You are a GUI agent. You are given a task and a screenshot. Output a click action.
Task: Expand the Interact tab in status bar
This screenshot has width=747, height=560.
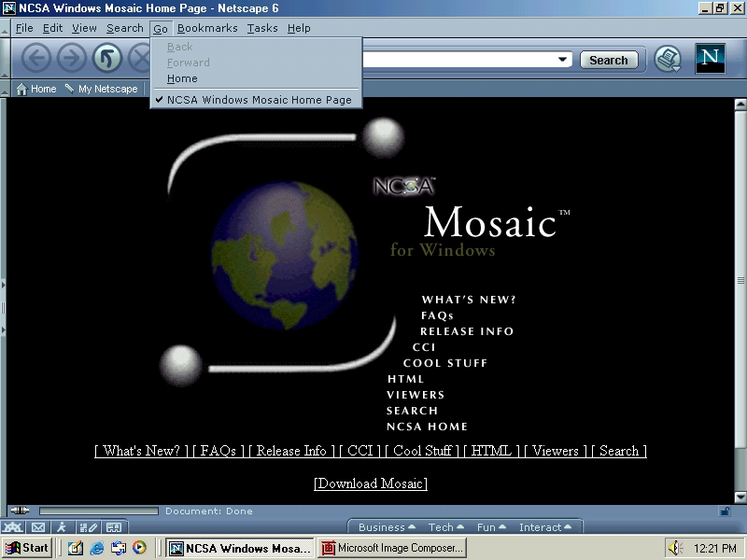click(x=545, y=527)
